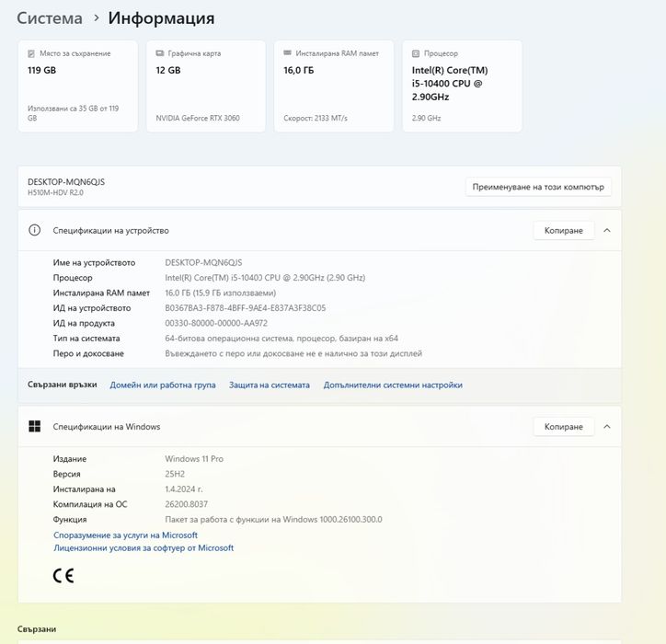Click the Спецификации на устройство header text
This screenshot has height=644, width=666.
pyautogui.click(x=111, y=230)
